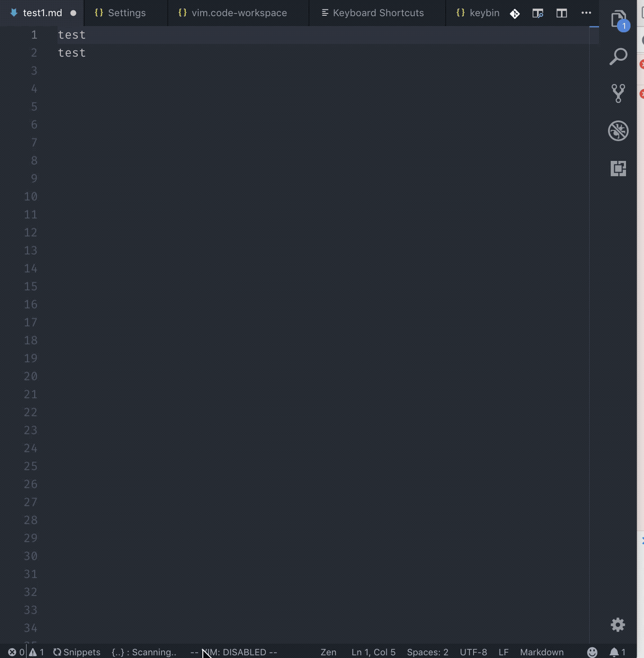The image size is (644, 658).
Task: Switch to the vim.code-workspace tab
Action: [239, 13]
